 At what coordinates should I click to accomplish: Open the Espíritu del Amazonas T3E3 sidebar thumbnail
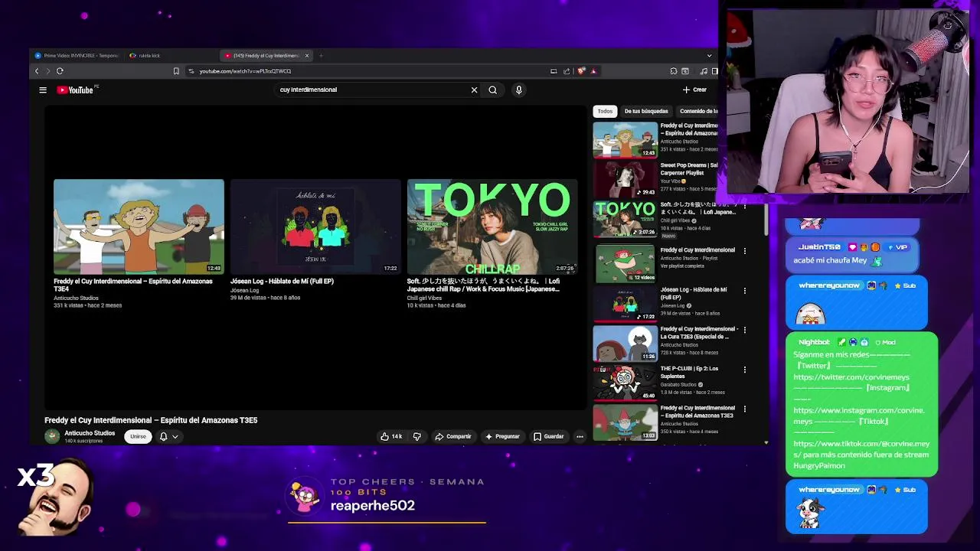625,422
